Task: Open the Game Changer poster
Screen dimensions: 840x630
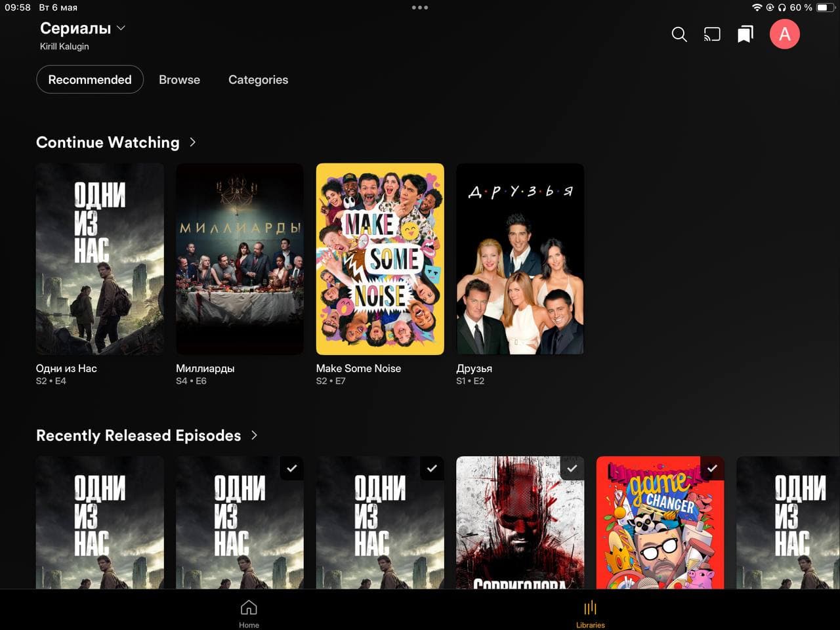Action: 660,522
